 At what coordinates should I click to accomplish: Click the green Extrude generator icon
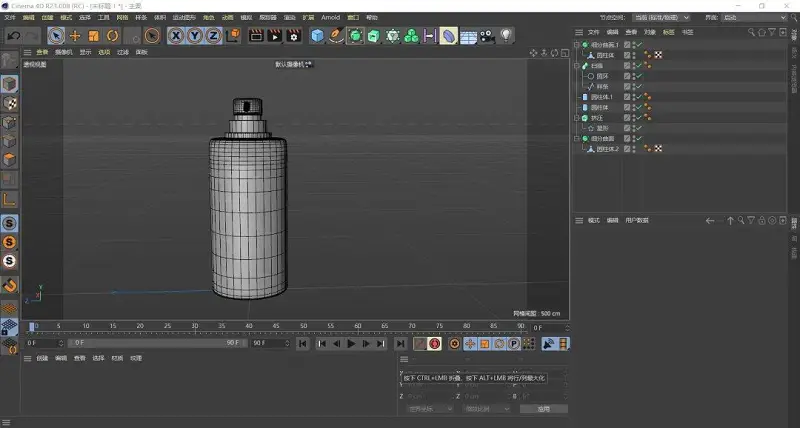pyautogui.click(x=374, y=36)
